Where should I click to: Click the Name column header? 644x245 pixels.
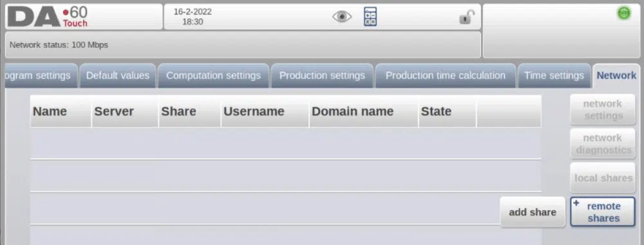coord(61,112)
